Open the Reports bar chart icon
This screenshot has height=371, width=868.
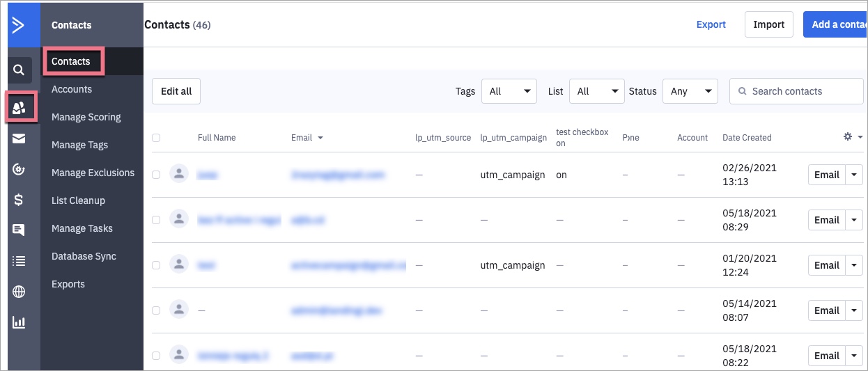(19, 322)
